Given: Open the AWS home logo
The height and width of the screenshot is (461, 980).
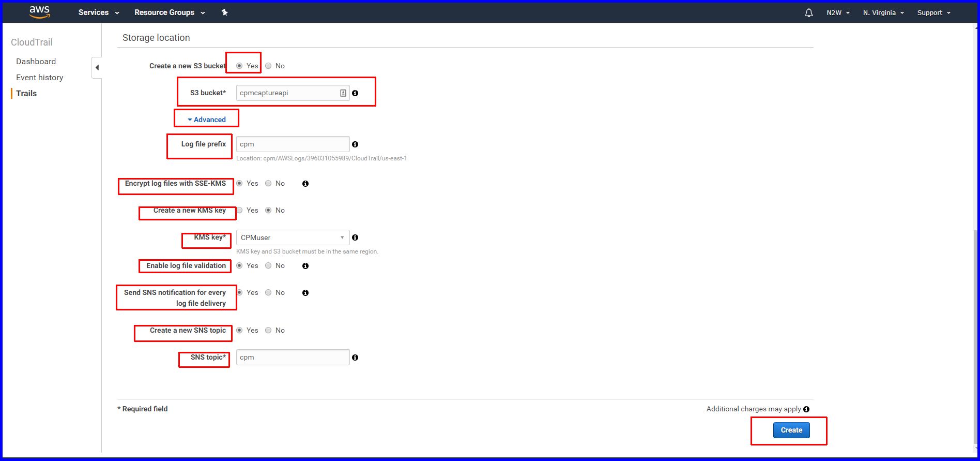Looking at the screenshot, I should (39, 12).
